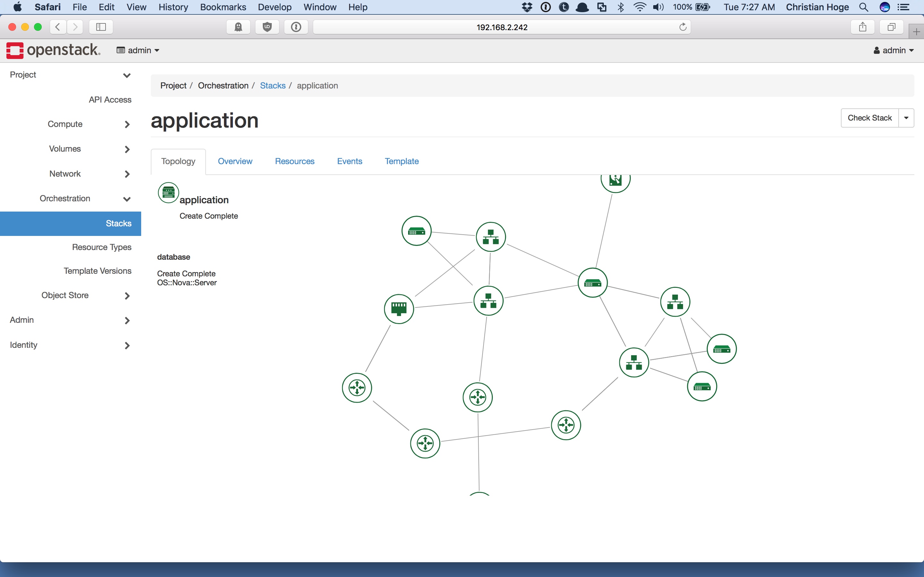924x577 pixels.
Task: Click Safari sidebar toggle icon
Action: click(101, 27)
